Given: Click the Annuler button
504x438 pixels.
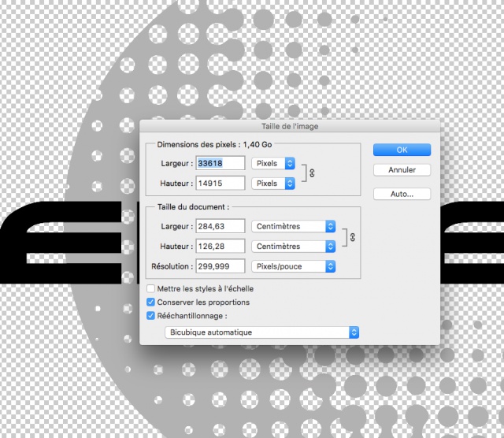Looking at the screenshot, I should click(x=402, y=170).
